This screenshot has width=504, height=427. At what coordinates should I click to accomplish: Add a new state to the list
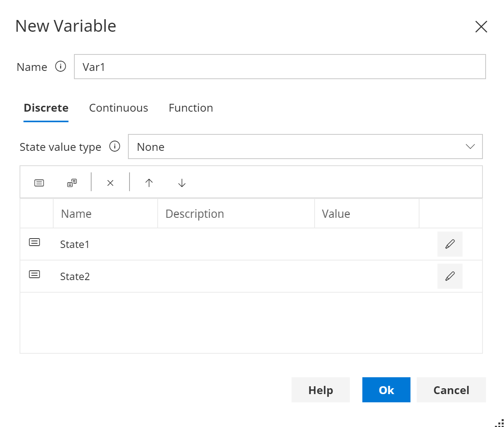pos(39,182)
